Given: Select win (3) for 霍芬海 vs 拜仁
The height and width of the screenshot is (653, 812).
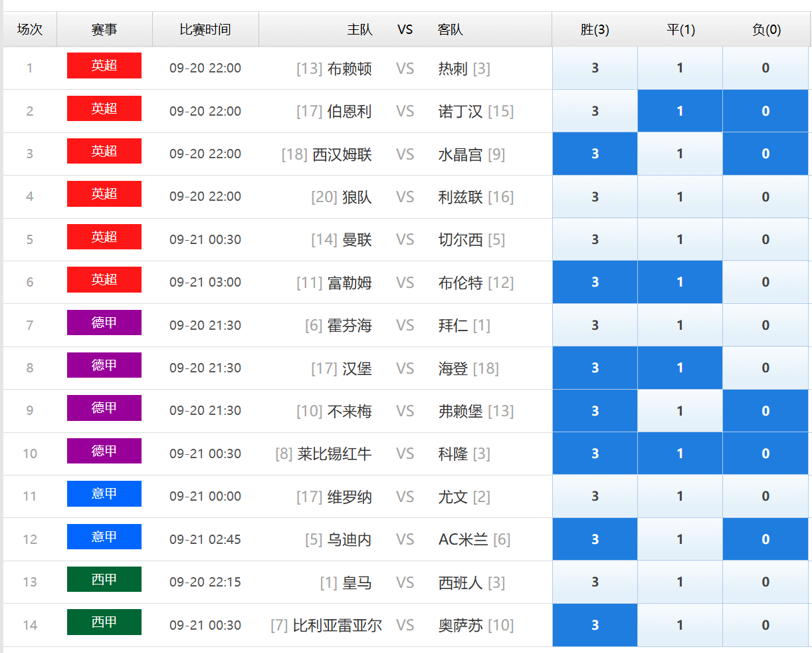Looking at the screenshot, I should click(595, 325).
